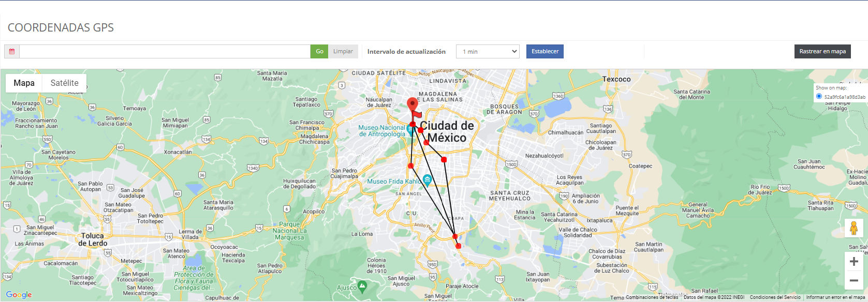This screenshot has height=302, width=868.
Task: Open the Informar un error link
Action: coord(835,297)
